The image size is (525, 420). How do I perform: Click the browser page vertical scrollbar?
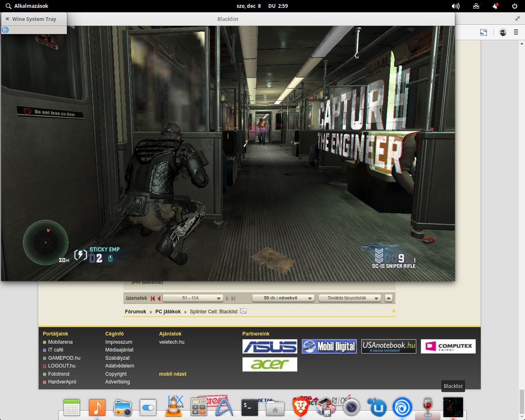(522, 401)
